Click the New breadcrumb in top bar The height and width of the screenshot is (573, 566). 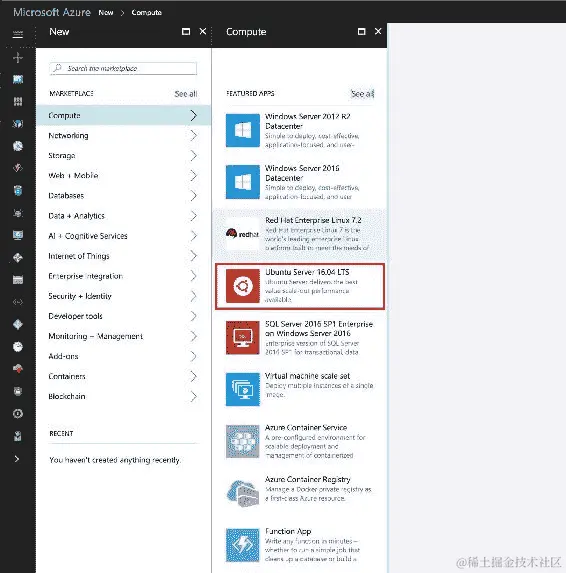[106, 12]
